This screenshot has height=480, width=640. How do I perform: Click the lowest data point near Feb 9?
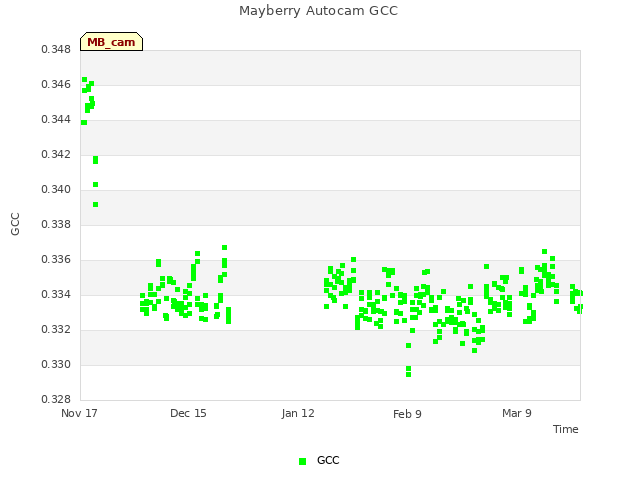coord(409,374)
